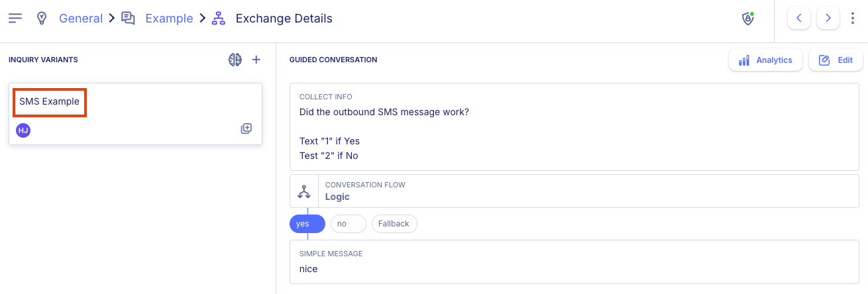Screen dimensions: 868x294
Task: Click the shield lock status icon
Action: tap(748, 19)
